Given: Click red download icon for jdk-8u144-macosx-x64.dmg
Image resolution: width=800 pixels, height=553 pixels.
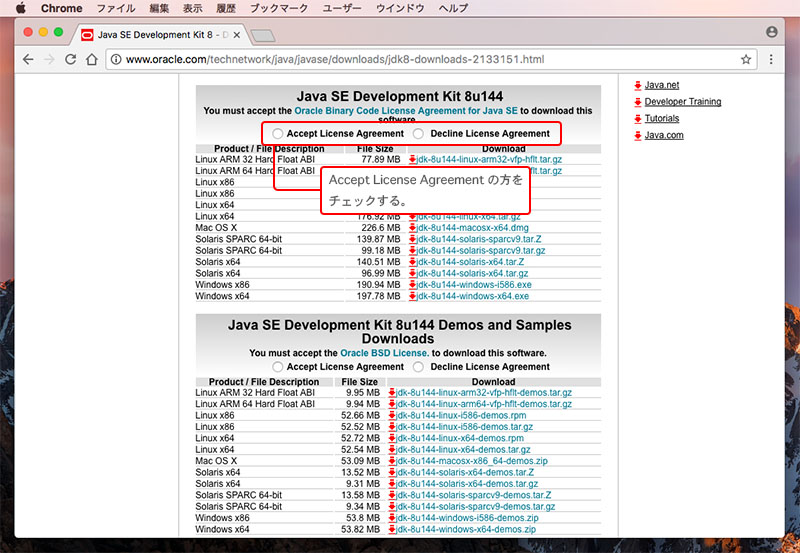Looking at the screenshot, I should (413, 228).
